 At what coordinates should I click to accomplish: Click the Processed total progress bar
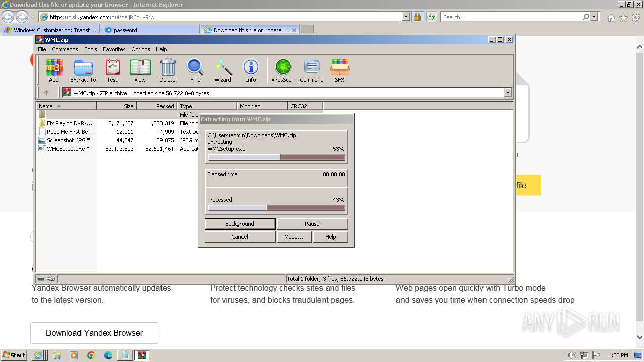(276, 208)
